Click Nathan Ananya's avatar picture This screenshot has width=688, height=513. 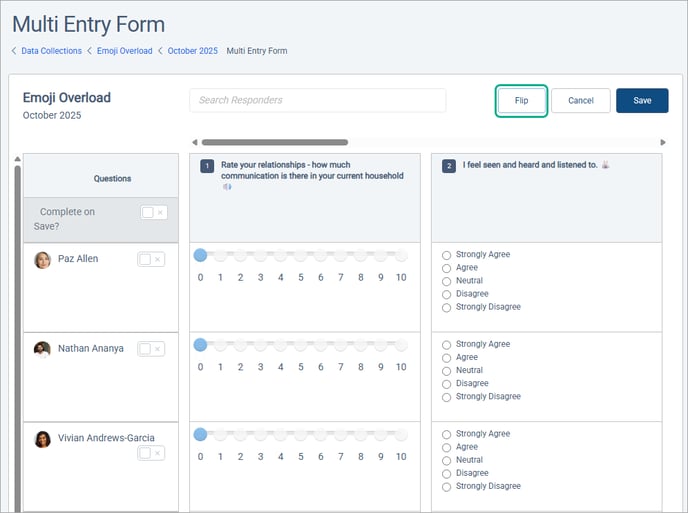point(42,349)
